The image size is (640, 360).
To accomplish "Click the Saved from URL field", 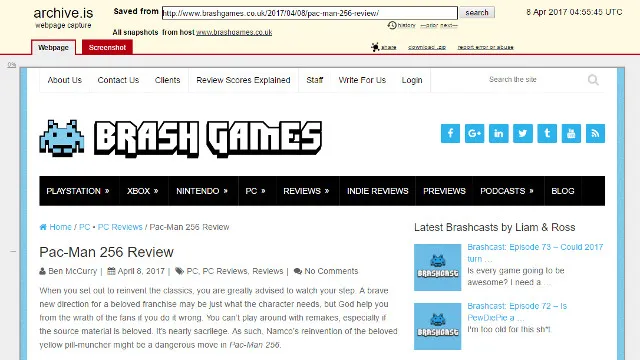I will point(309,13).
